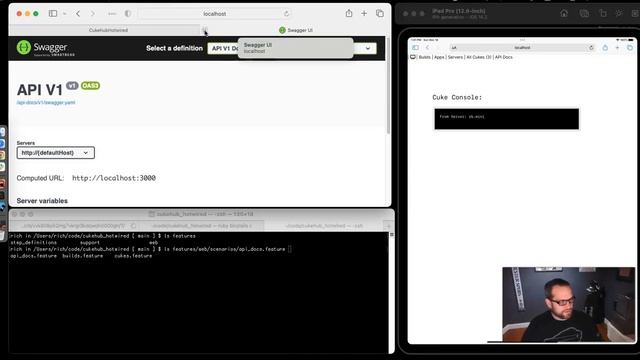Click step_definitions in terminal output

pyautogui.click(x=33, y=242)
